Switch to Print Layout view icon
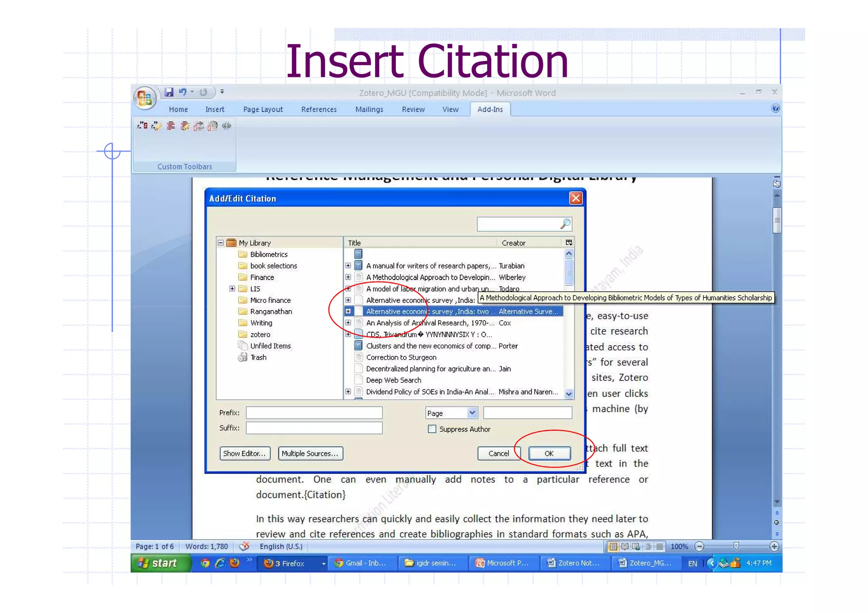The image size is (868, 613). [x=613, y=546]
